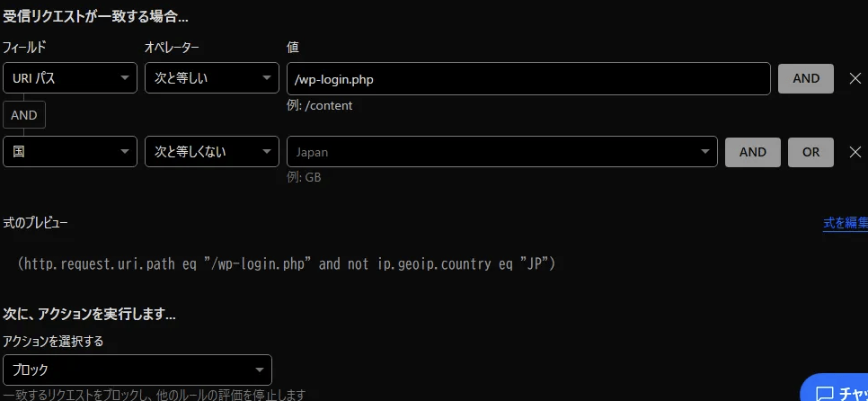The image size is (868, 401).
Task: Open the 次と等しくない operator dropdown
Action: coord(212,152)
